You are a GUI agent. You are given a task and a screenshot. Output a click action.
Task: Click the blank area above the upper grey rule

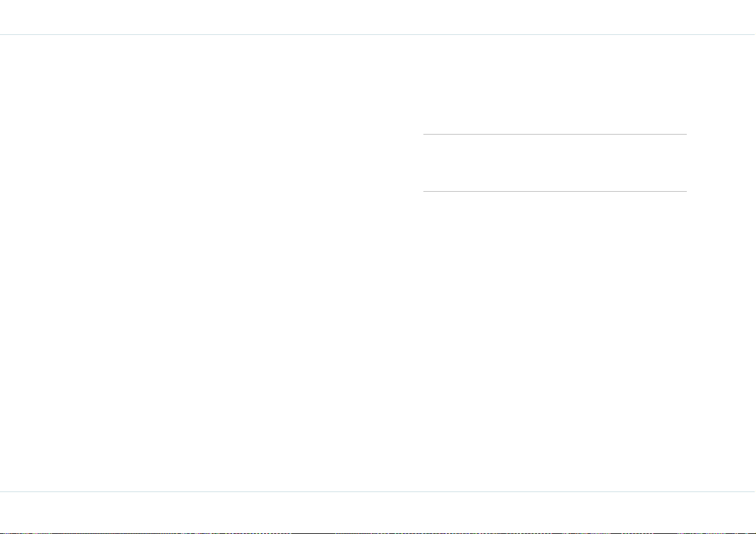[555, 84]
